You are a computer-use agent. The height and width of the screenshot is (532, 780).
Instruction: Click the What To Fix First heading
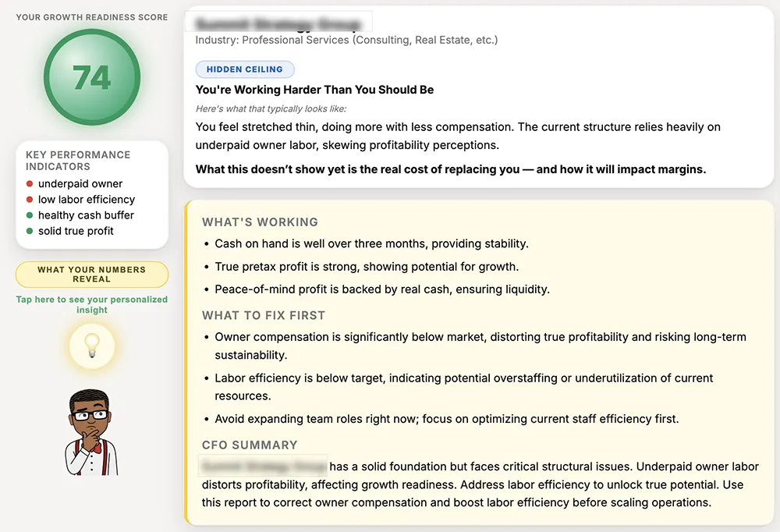click(x=263, y=315)
